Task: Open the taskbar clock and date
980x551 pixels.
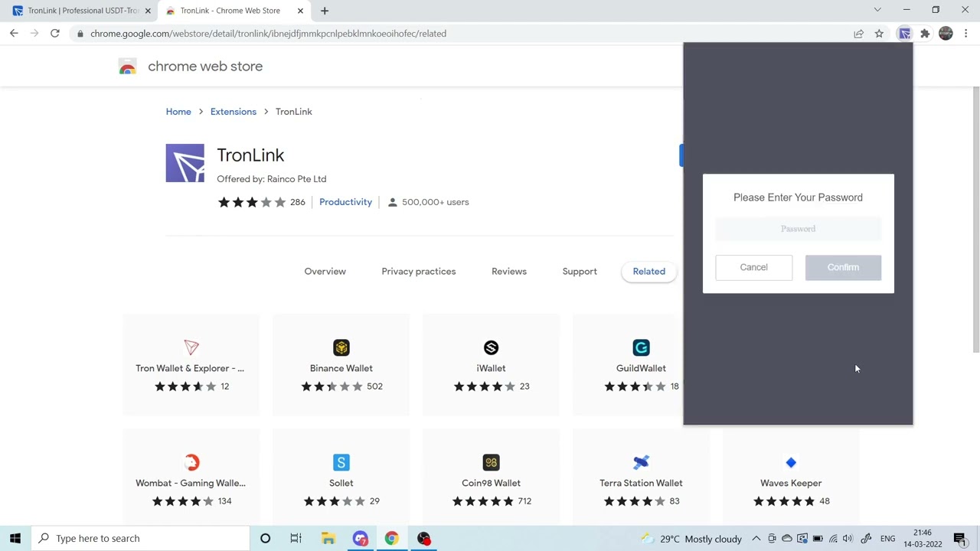Action: coord(923,538)
